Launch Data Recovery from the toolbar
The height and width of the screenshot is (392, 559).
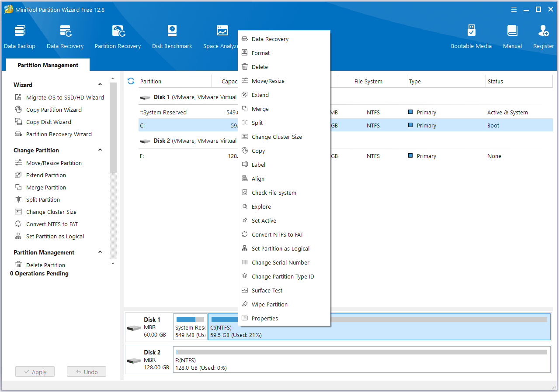point(65,37)
